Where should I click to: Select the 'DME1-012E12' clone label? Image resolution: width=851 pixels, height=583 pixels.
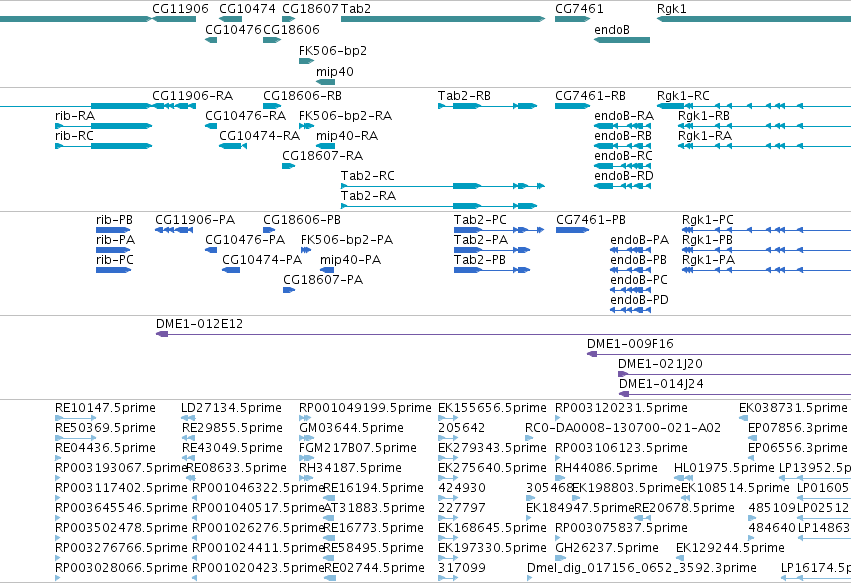coord(199,324)
